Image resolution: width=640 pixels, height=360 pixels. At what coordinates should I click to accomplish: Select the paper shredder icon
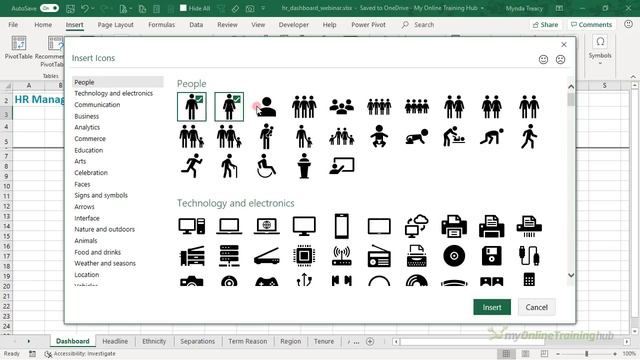[x=529, y=226]
